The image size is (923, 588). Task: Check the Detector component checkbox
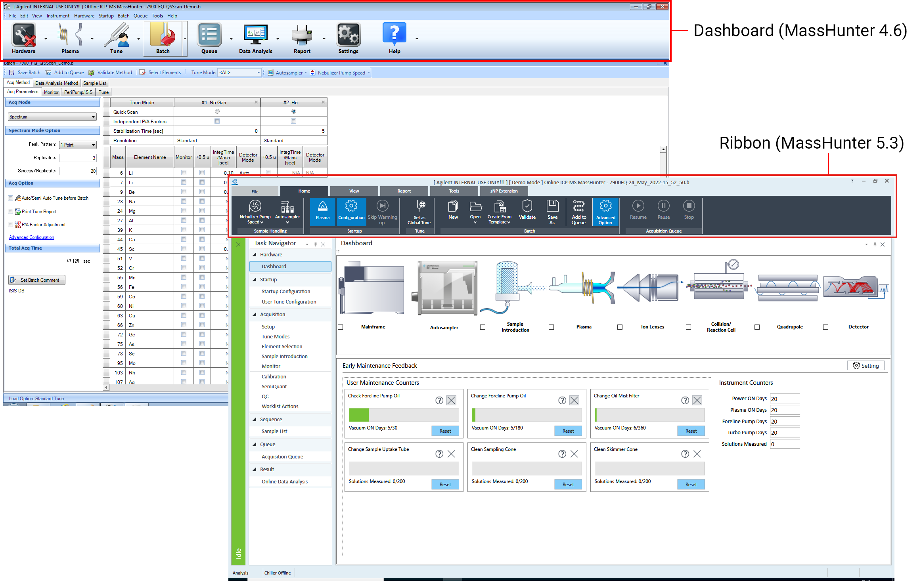point(825,327)
